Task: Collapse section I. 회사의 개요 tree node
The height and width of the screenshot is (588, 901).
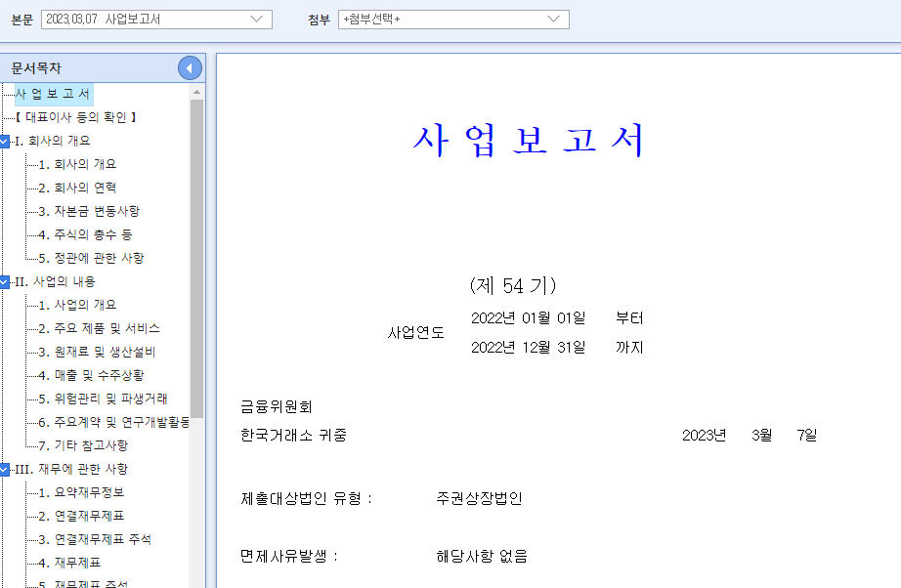Action: [x=8, y=140]
